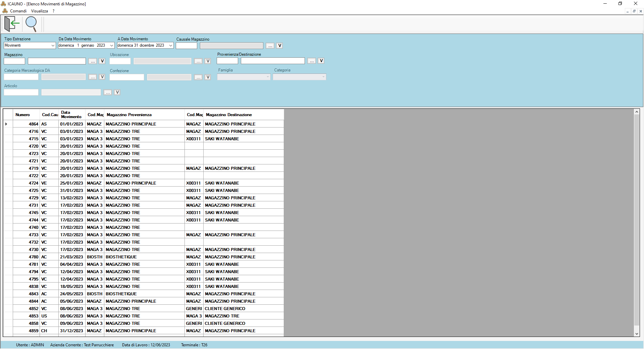Click the V button in Magazzino filter
Viewport: 644px width, 349px height.
102,61
